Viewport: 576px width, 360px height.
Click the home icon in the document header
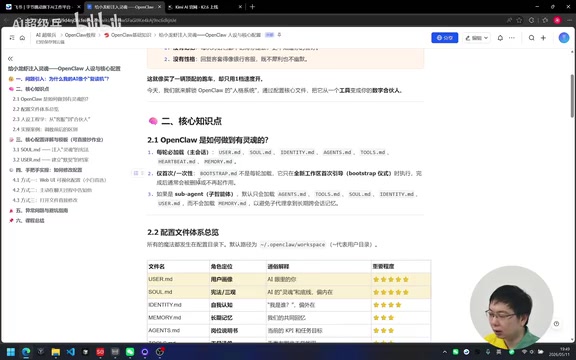coord(22,38)
